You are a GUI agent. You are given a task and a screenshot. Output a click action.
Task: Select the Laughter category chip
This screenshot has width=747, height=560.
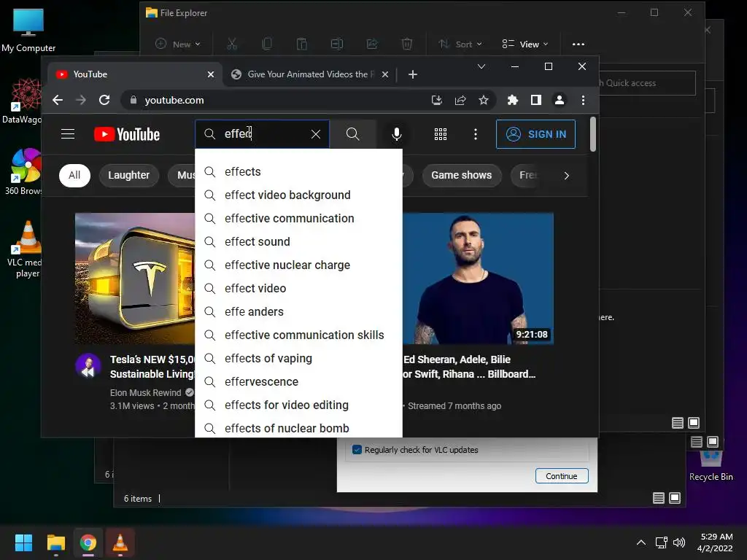click(x=128, y=175)
